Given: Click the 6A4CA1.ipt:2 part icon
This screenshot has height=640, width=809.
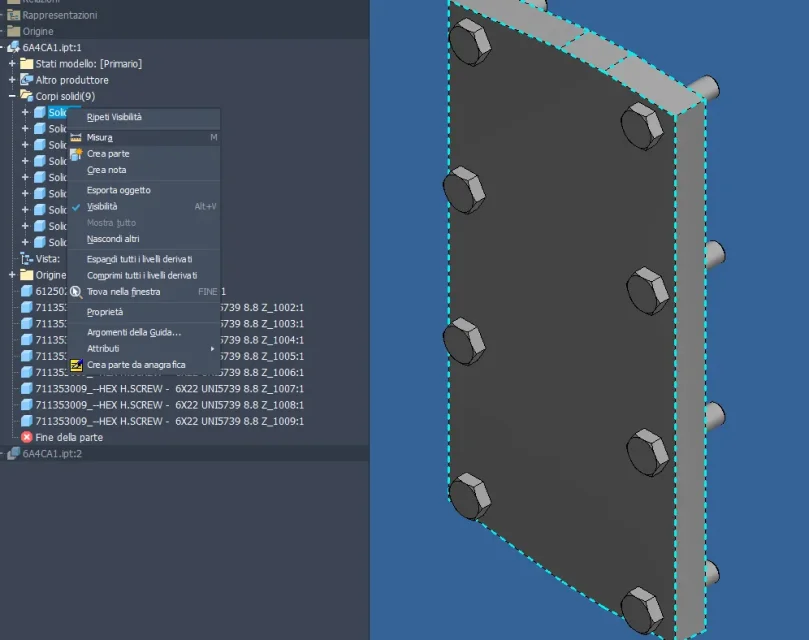Looking at the screenshot, I should 13,454.
